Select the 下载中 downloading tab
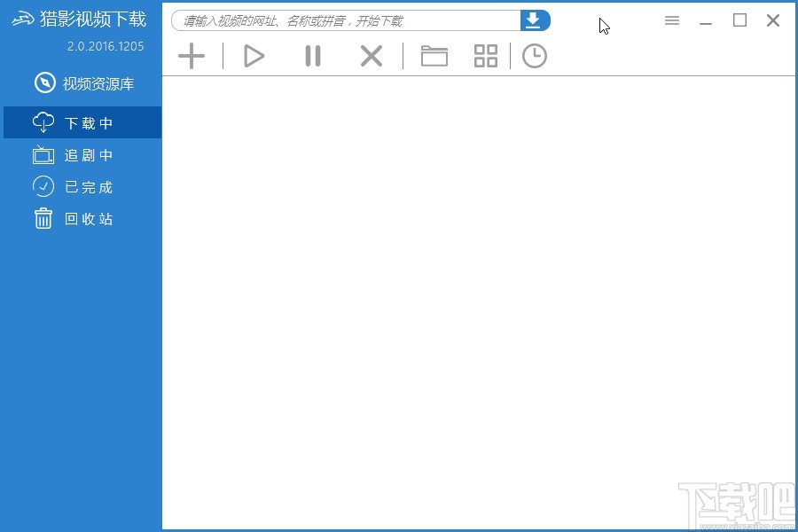Screen dimensions: 798x532 pos(82,122)
